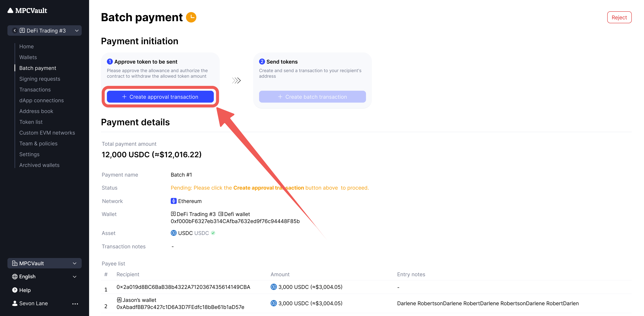Open the MPCVault organization dropdown
644x316 pixels.
click(x=74, y=263)
